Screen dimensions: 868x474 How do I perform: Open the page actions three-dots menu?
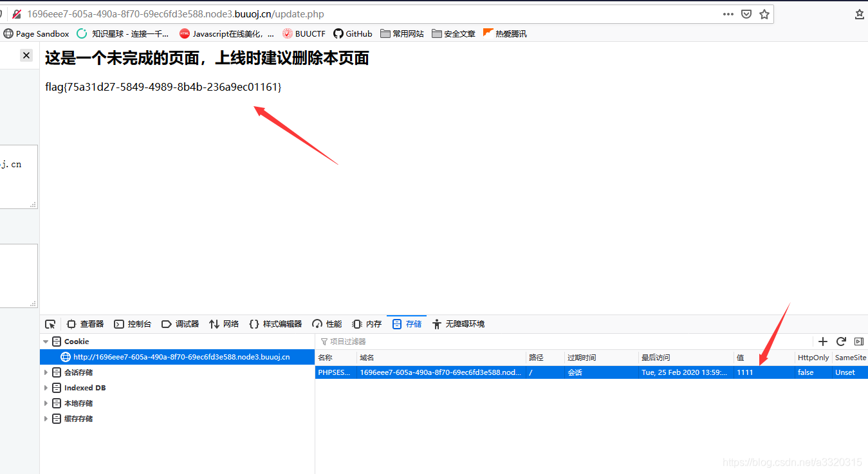[728, 14]
